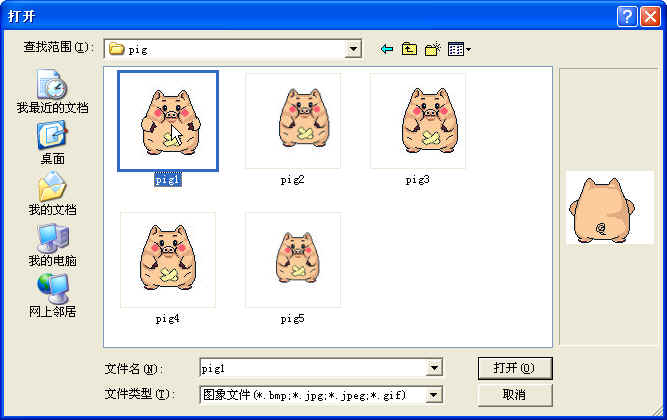The image size is (667, 420).
Task: Expand the 文件类型 dropdown arrow
Action: pos(433,395)
